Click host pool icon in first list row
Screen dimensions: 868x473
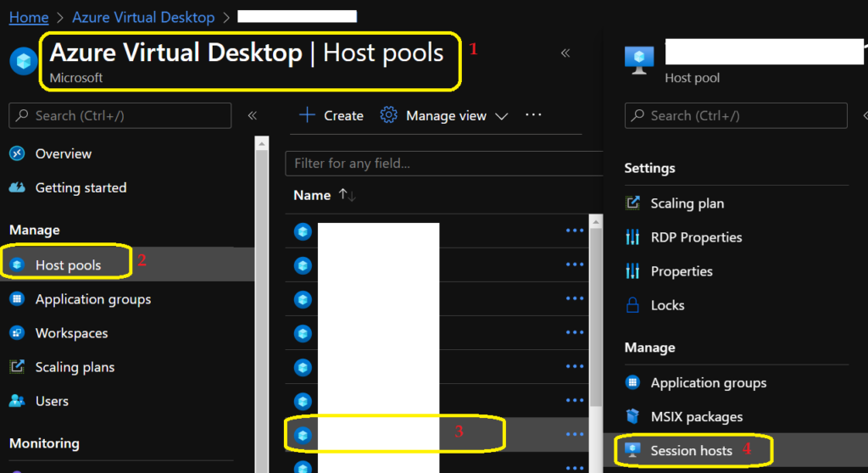tap(303, 231)
